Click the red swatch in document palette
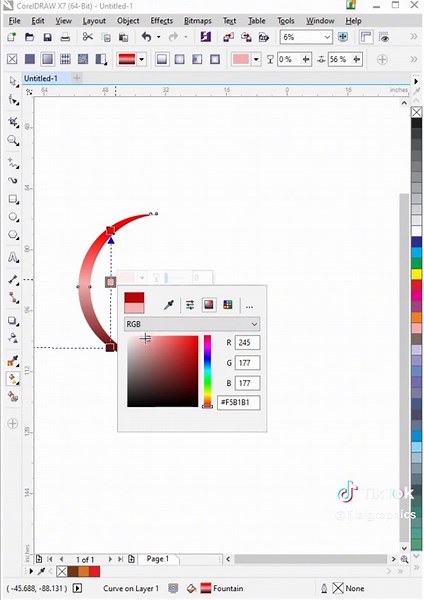 (x=95, y=572)
